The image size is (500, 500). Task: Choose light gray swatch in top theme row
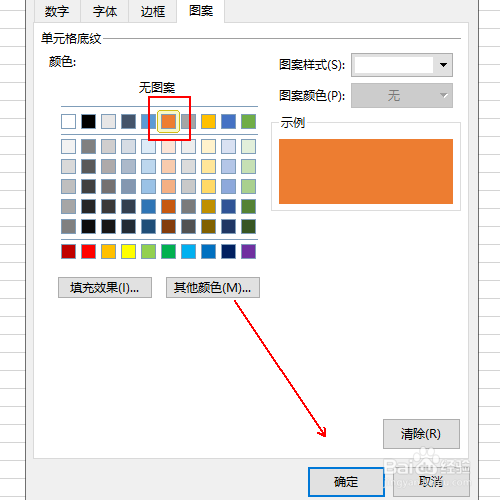pos(108,121)
